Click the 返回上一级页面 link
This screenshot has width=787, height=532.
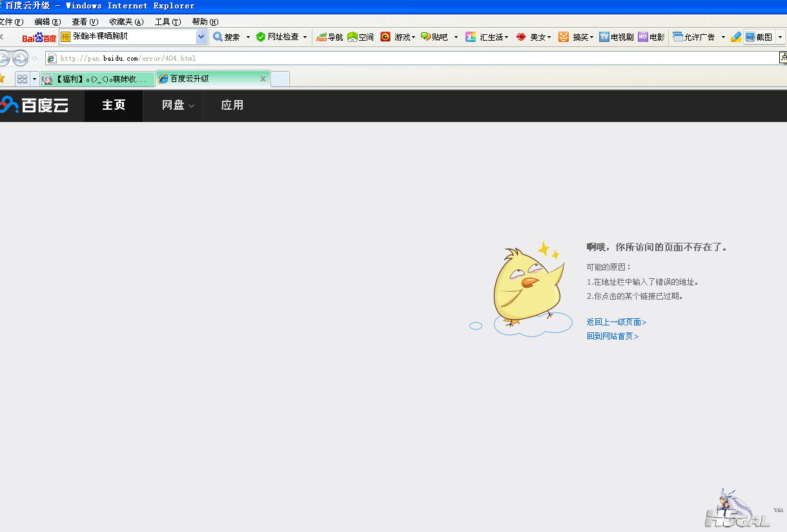click(616, 322)
